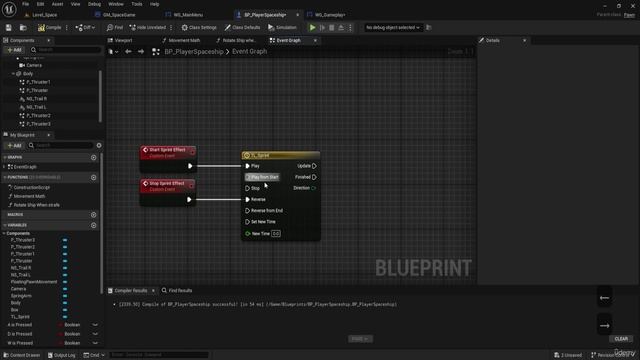Select P_Thruster1 component in tree
This screenshot has height=360, width=640.
click(x=38, y=82)
